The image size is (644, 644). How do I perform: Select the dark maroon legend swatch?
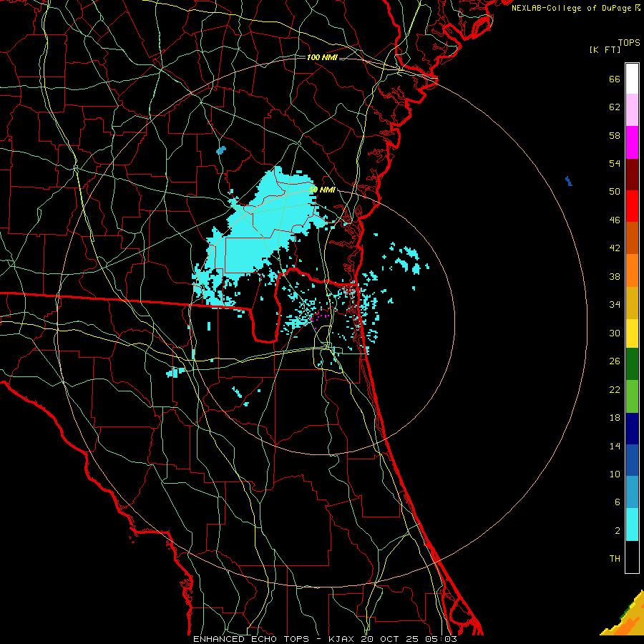coord(632,175)
